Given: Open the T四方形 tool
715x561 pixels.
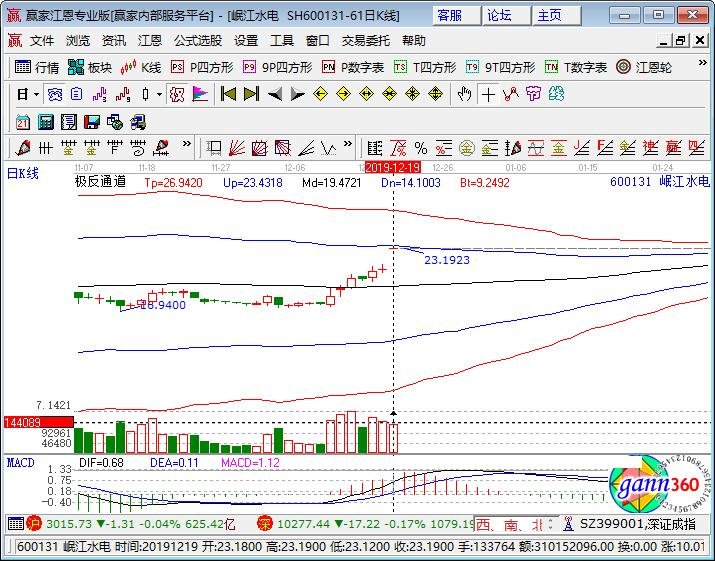Looking at the screenshot, I should pyautogui.click(x=425, y=68).
